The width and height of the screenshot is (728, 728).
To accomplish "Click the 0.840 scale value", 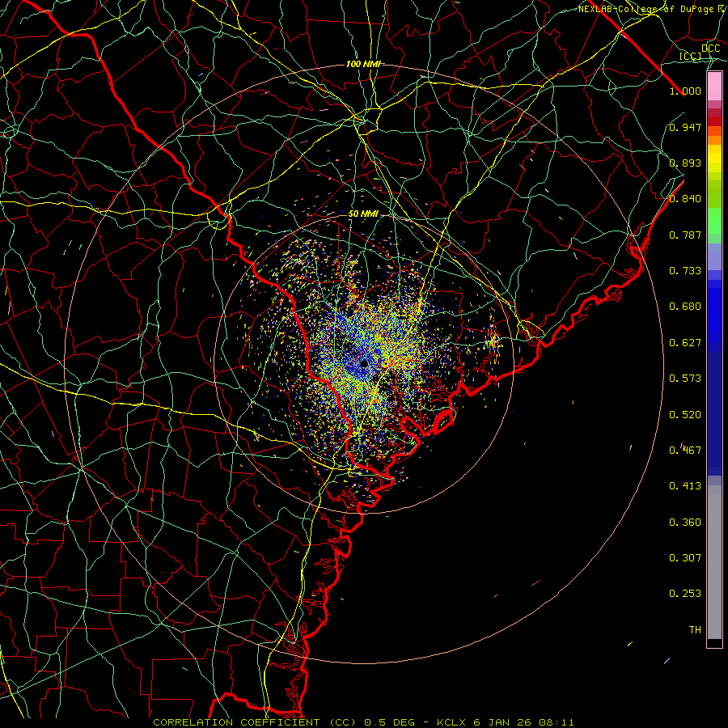I will point(685,199).
